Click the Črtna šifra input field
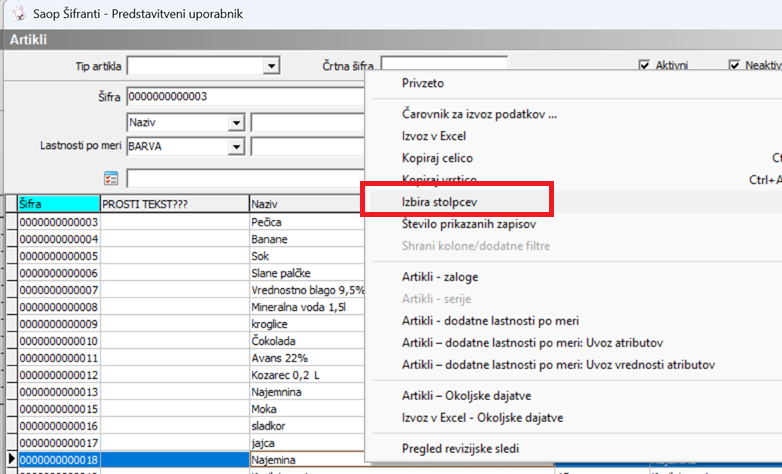This screenshot has width=782, height=474. pos(444,63)
